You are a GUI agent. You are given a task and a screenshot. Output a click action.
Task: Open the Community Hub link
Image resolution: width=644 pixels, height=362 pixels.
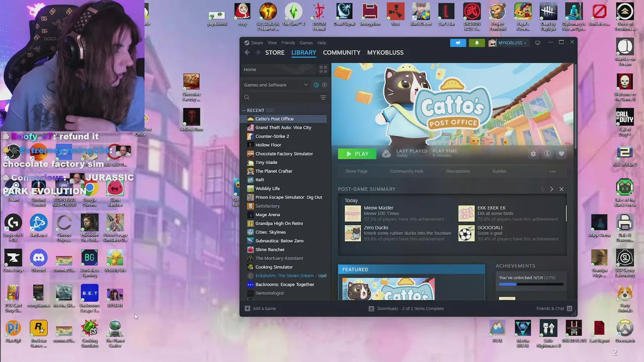click(407, 171)
